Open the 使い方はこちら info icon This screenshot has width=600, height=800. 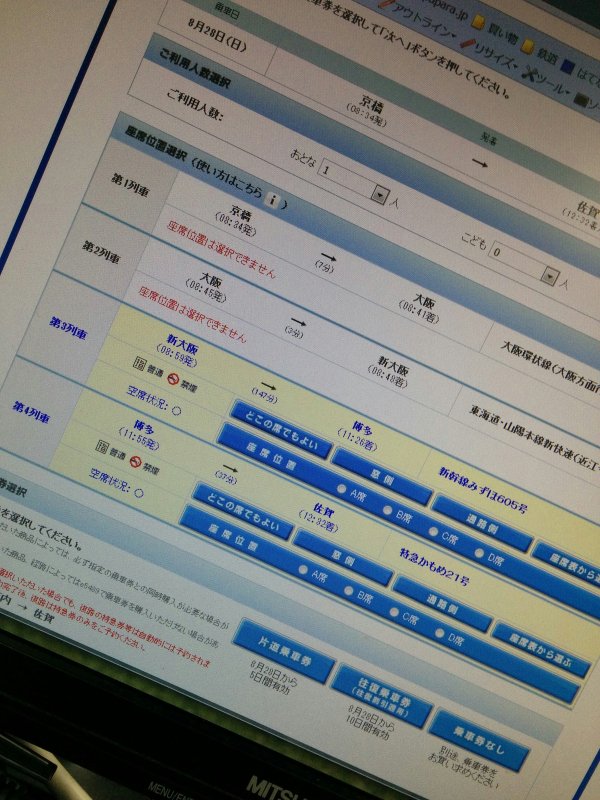(272, 201)
